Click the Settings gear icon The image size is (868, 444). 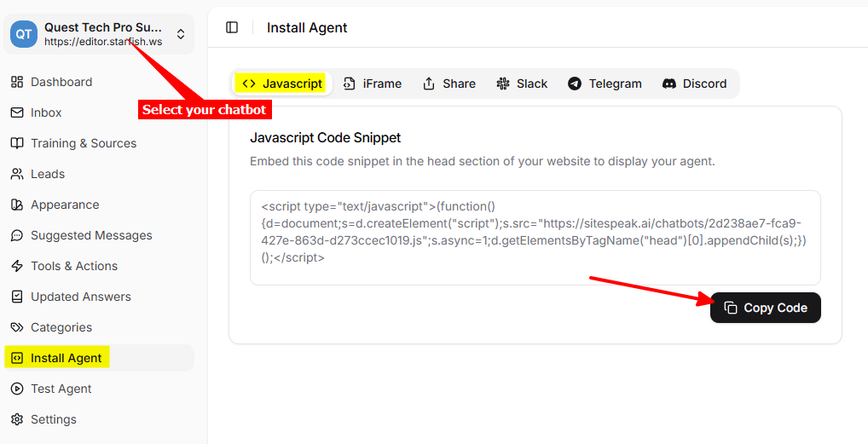[x=16, y=419]
